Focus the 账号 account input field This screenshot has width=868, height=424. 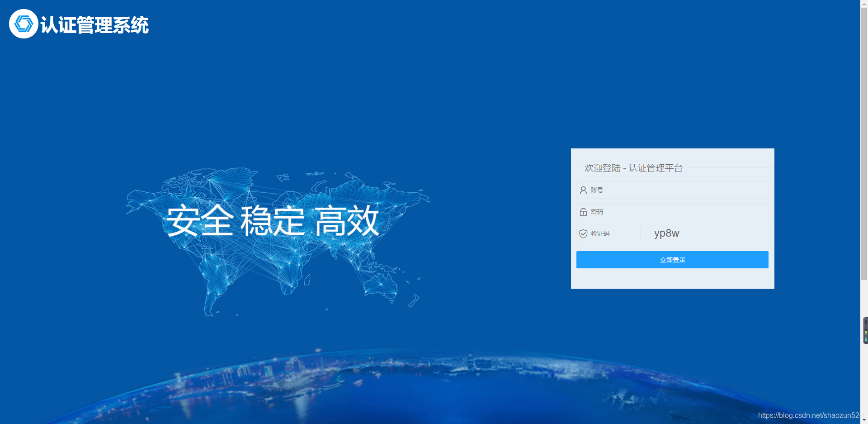[x=672, y=190]
